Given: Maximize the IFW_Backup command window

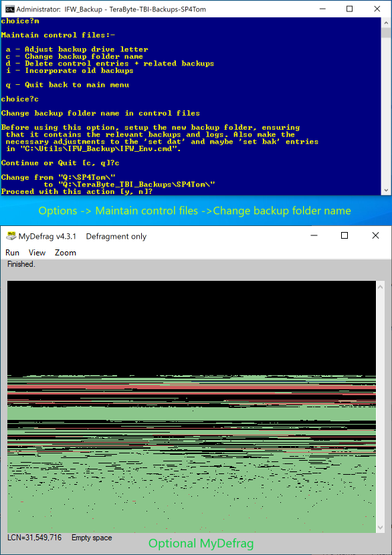Looking at the screenshot, I should (349, 9).
